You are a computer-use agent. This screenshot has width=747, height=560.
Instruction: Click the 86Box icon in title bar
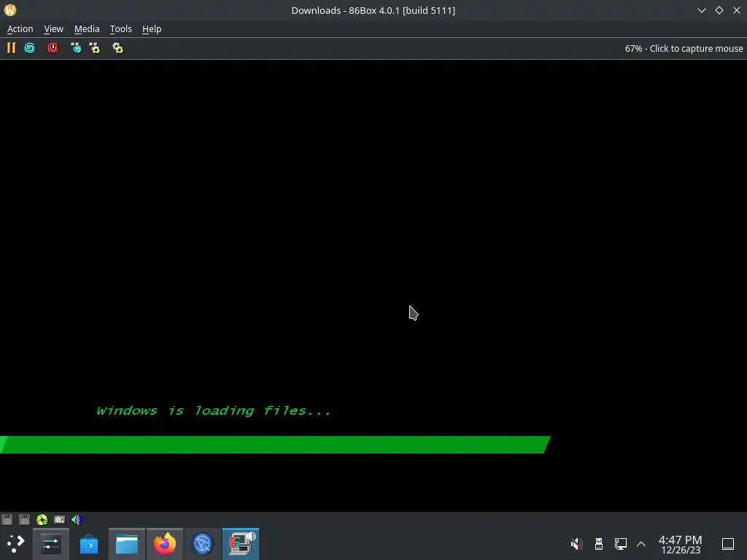pos(10,10)
